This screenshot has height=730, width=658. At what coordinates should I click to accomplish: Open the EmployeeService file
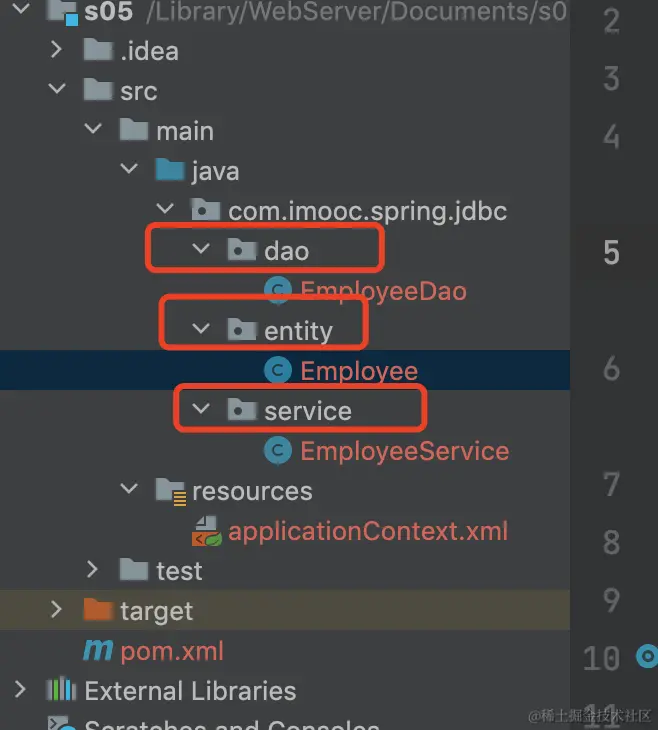click(x=404, y=451)
